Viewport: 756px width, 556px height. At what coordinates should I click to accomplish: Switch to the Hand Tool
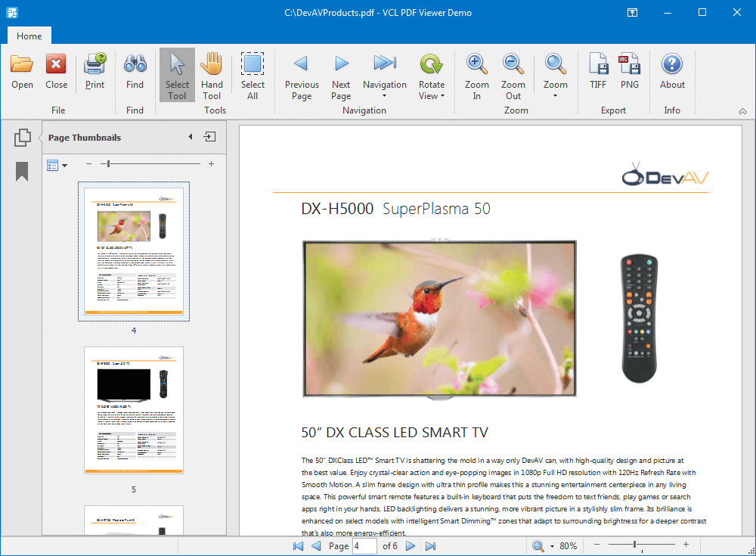[x=212, y=75]
